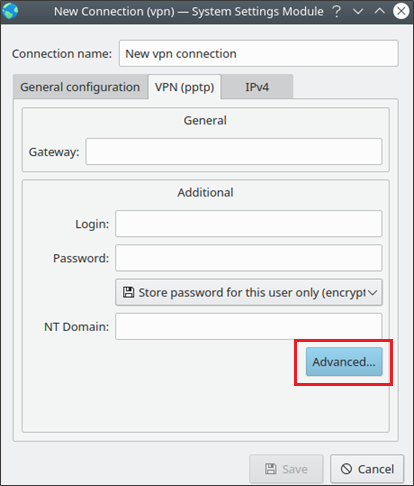The height and width of the screenshot is (486, 414).
Task: Open the 'Store password for this user only' combo box
Action: [x=249, y=292]
